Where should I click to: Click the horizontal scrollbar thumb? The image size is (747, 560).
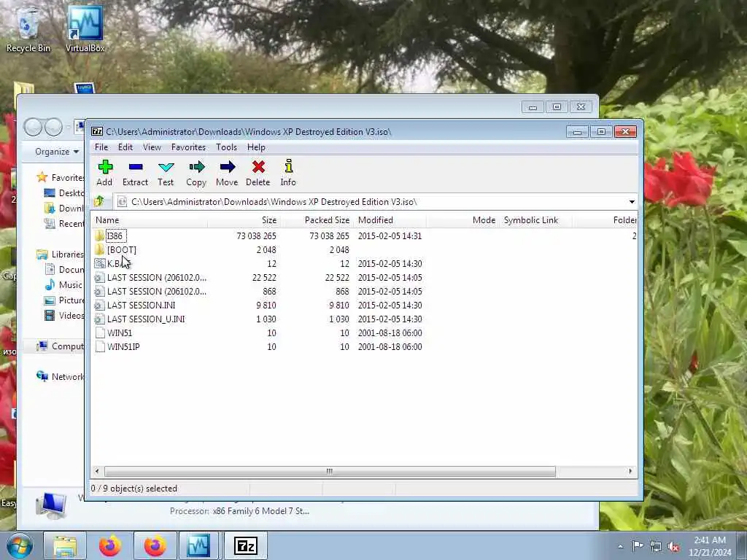[x=330, y=472]
